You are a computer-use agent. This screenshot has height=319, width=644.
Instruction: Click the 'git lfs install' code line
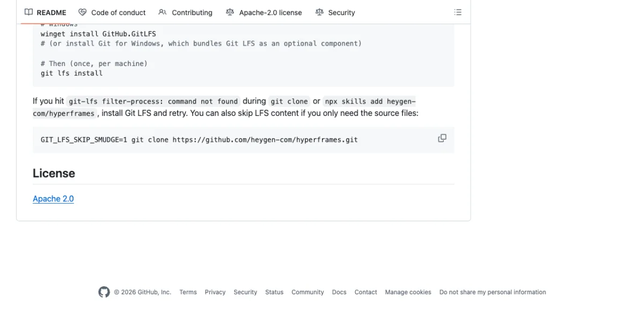click(x=71, y=73)
